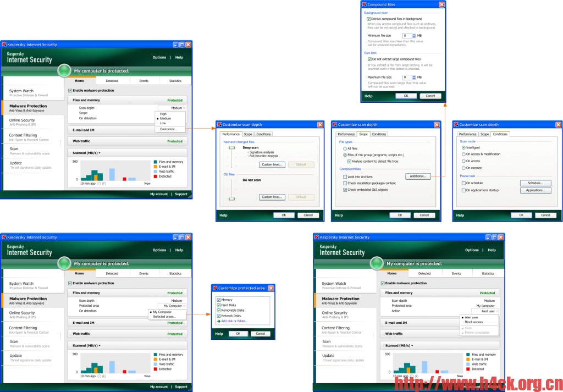Select On access & modification scan mode
563x392 pixels.
click(463, 154)
